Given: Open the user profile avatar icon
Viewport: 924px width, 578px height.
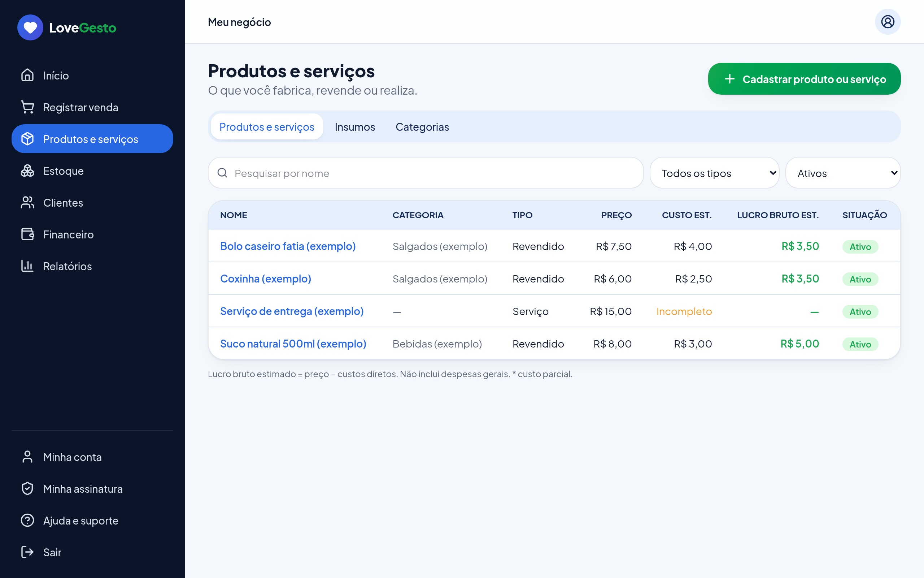Looking at the screenshot, I should pos(887,22).
